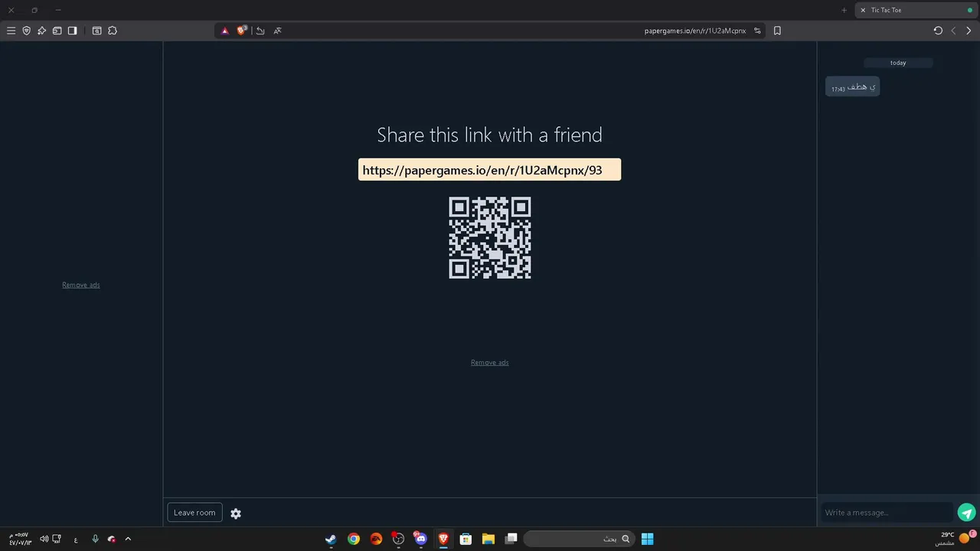Open Discord from the taskbar
Screen dimensions: 980x551
(x=420, y=539)
